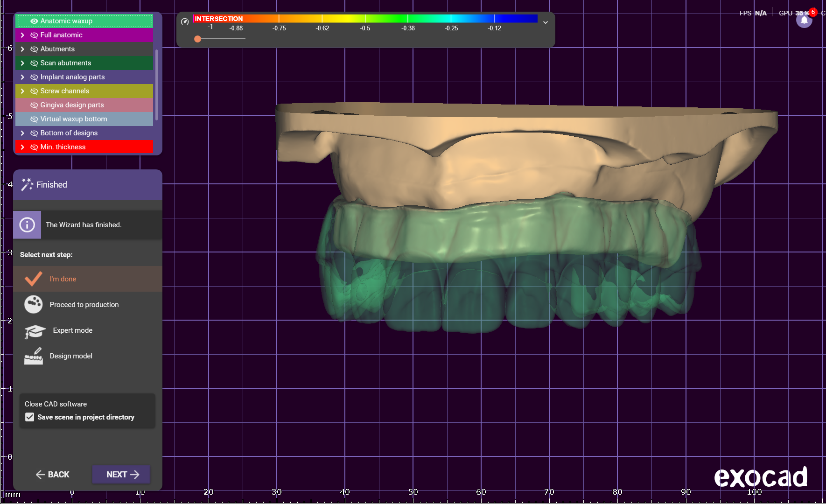
Task: Click the Expert mode graduation cap icon
Action: tap(35, 331)
